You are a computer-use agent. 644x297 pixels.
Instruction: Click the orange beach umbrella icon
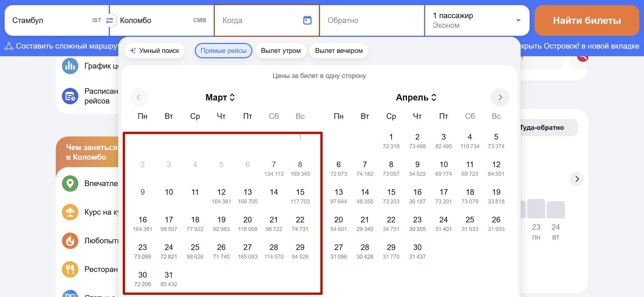coord(70,212)
